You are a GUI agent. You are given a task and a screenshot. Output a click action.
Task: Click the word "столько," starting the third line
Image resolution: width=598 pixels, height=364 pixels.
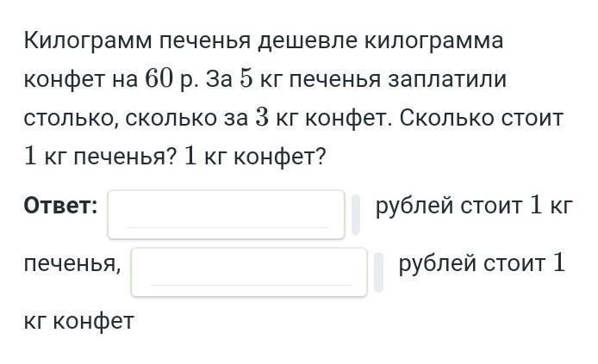70,118
